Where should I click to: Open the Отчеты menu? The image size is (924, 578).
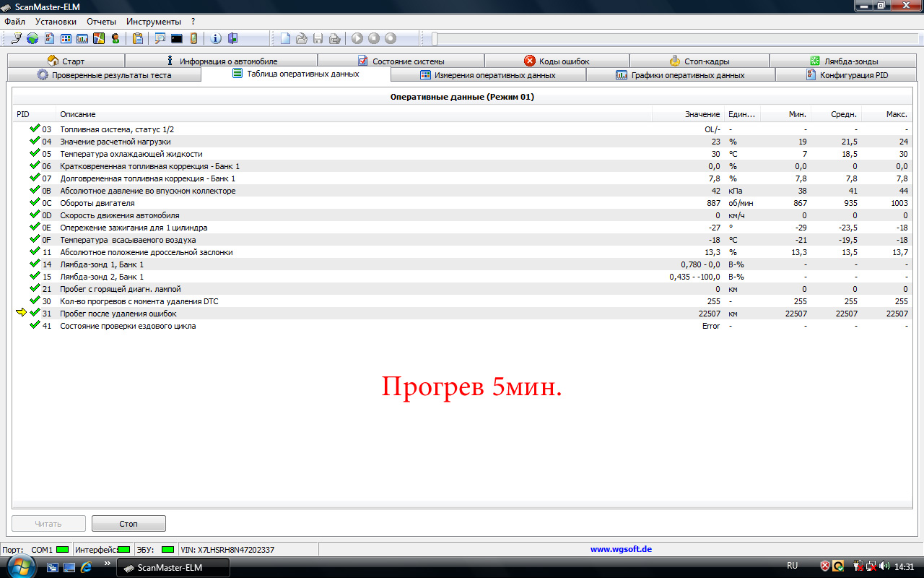pyautogui.click(x=101, y=22)
